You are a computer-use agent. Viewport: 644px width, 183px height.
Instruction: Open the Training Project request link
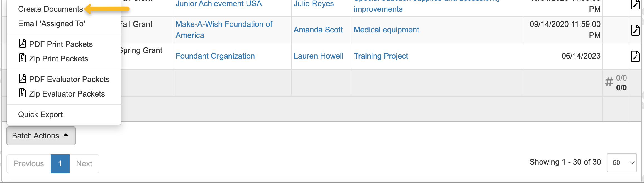(x=381, y=56)
